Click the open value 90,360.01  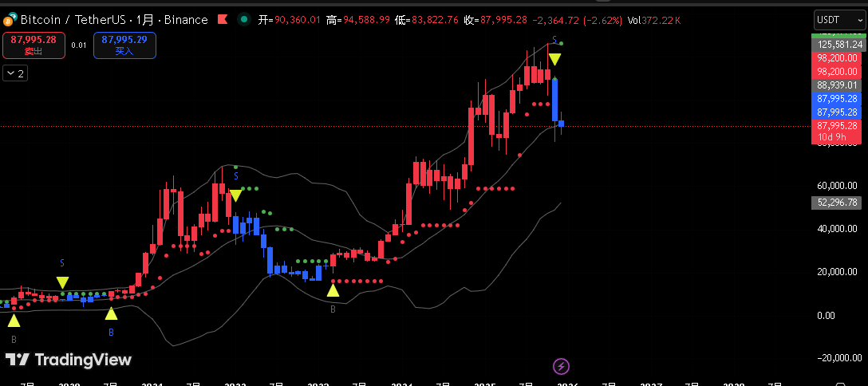tap(298, 21)
